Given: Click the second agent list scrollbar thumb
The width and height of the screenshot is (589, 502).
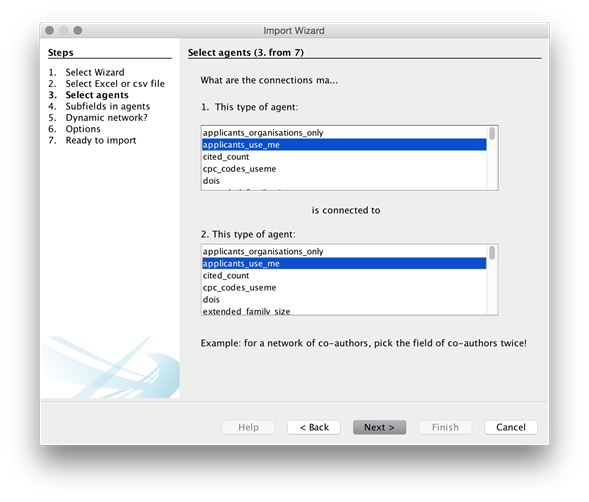Looking at the screenshot, I should [492, 253].
